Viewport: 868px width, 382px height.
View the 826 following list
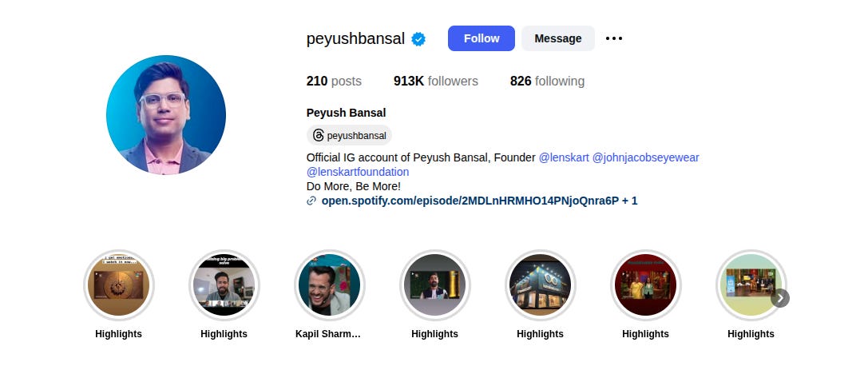[547, 81]
